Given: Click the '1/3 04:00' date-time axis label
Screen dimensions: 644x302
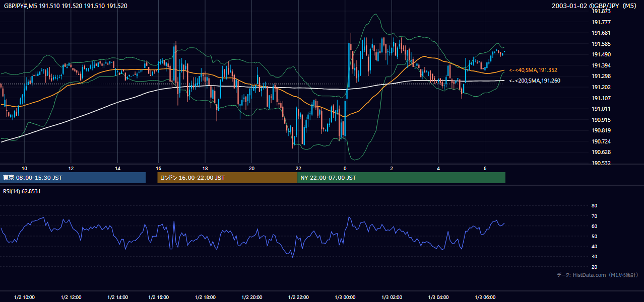Looking at the screenshot, I should pyautogui.click(x=438, y=297).
